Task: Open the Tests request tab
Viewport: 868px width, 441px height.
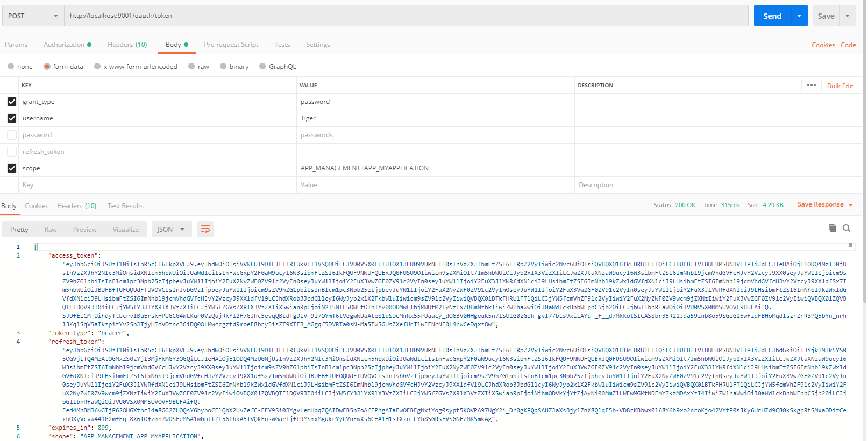Action: tap(282, 45)
